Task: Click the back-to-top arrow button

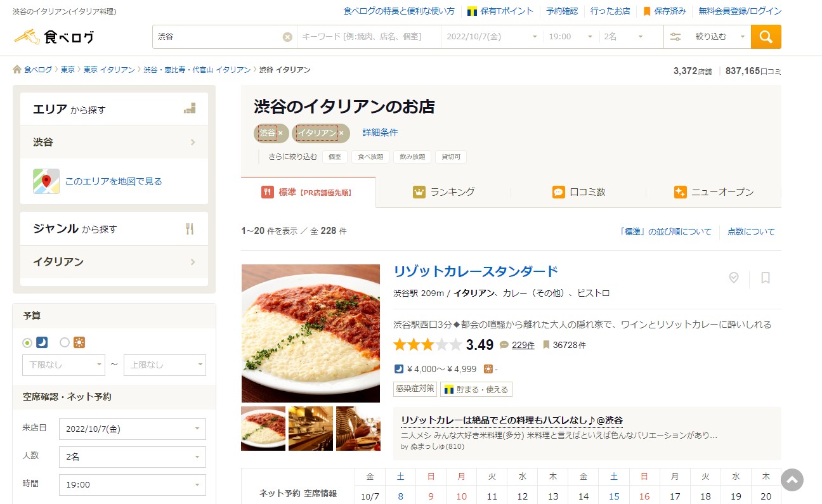Action: [792, 480]
